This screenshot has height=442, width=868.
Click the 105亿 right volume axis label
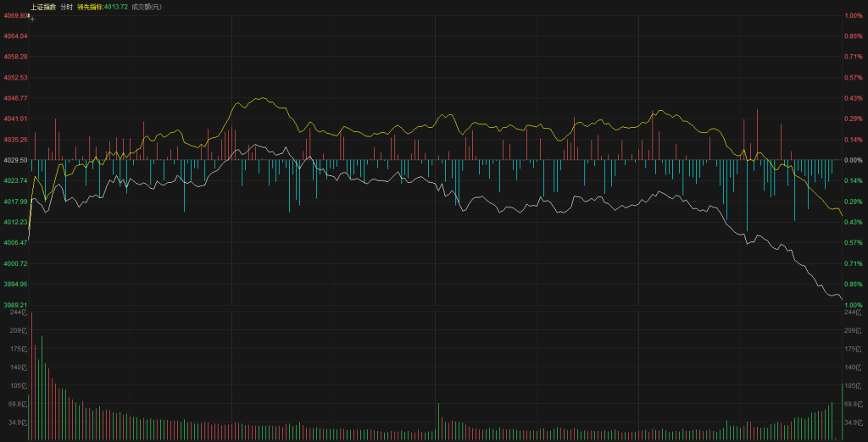point(853,385)
